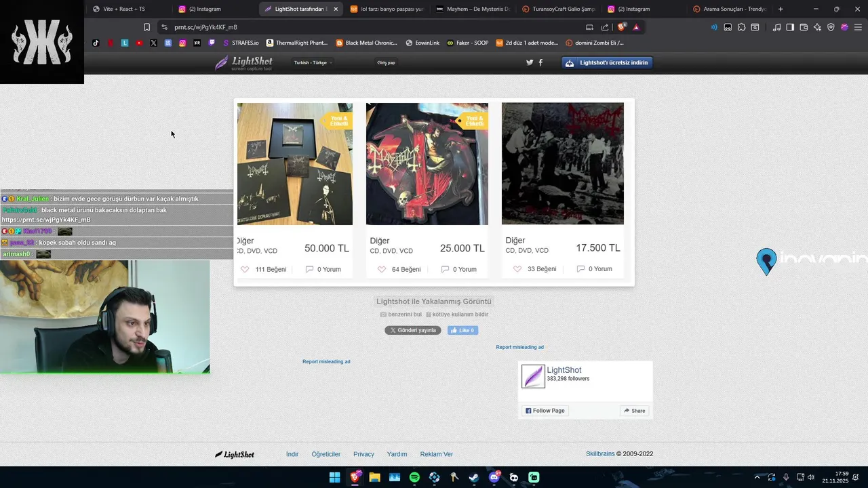Open the Turkish - Türkçe language dropdown

click(312, 62)
